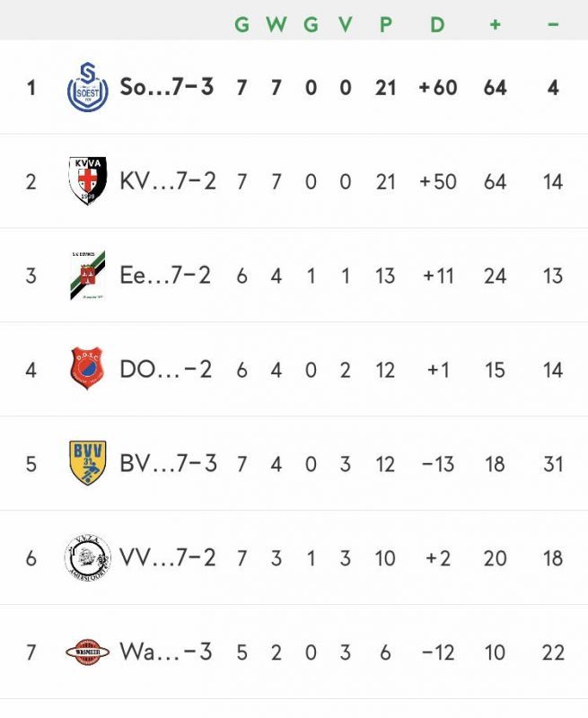Open the Soest club logo
This screenshot has width=588, height=718.
(x=87, y=87)
